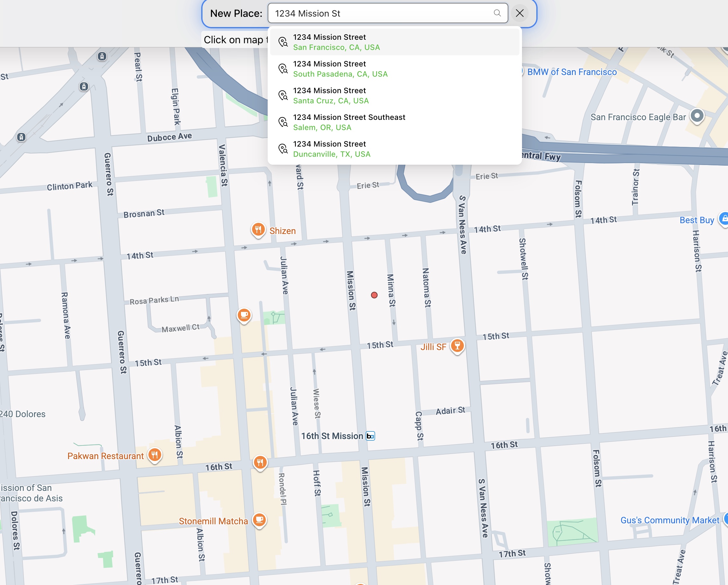Click the Shizen restaurant pin
The width and height of the screenshot is (728, 585).
[258, 230]
